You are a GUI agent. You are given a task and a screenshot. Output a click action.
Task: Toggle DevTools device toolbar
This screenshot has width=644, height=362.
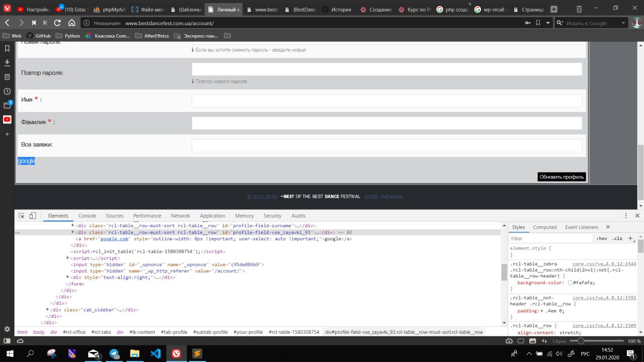[33, 216]
